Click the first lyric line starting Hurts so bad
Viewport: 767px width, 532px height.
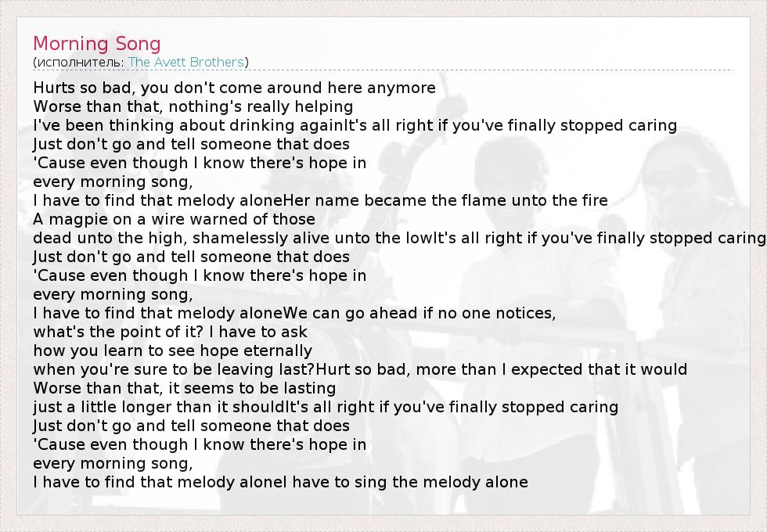click(235, 88)
